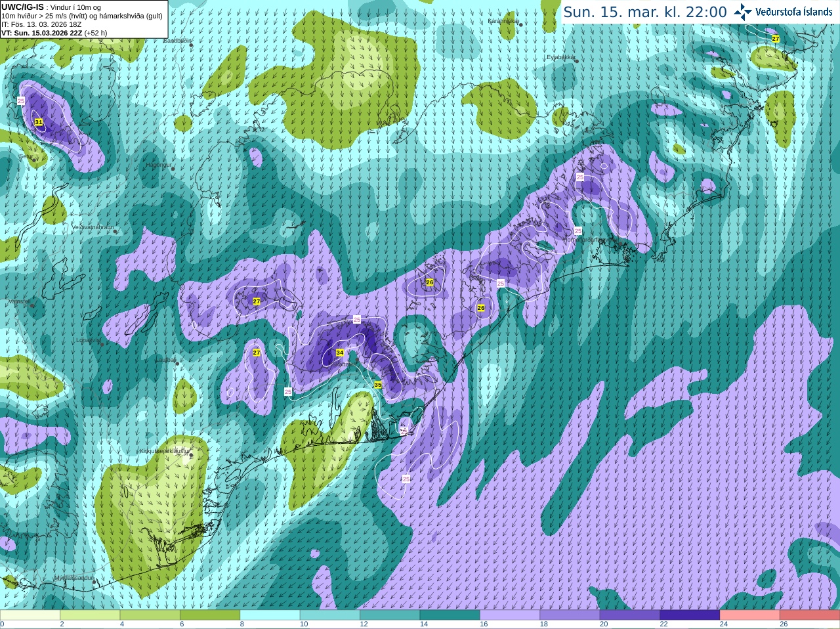The image size is (840, 629).
Task: Click the 8 value on the legend scale
Action: (x=242, y=624)
